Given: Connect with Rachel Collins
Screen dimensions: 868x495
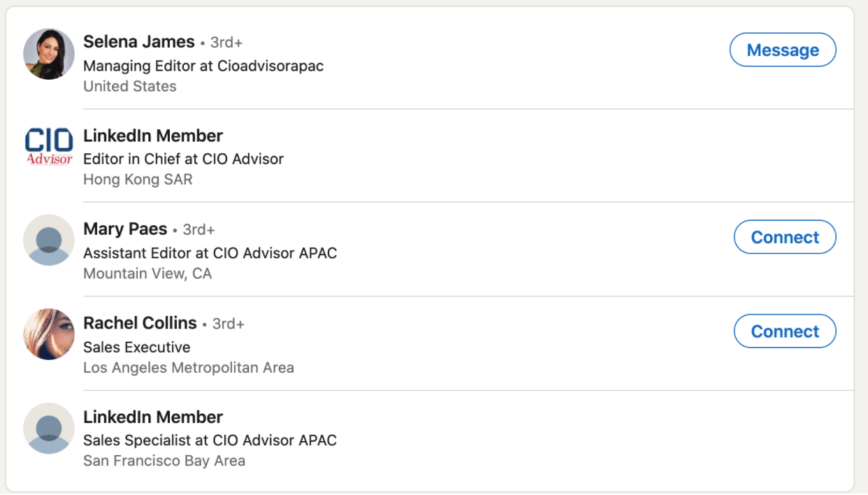Looking at the screenshot, I should (x=785, y=331).
